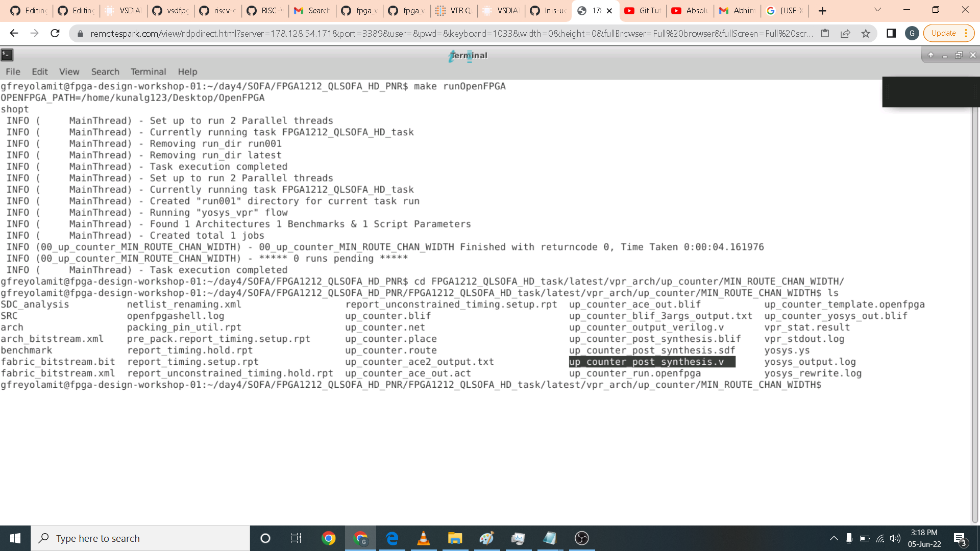Open Chrome three-dot menu next to Update
The width and height of the screenshot is (980, 551).
tap(966, 34)
